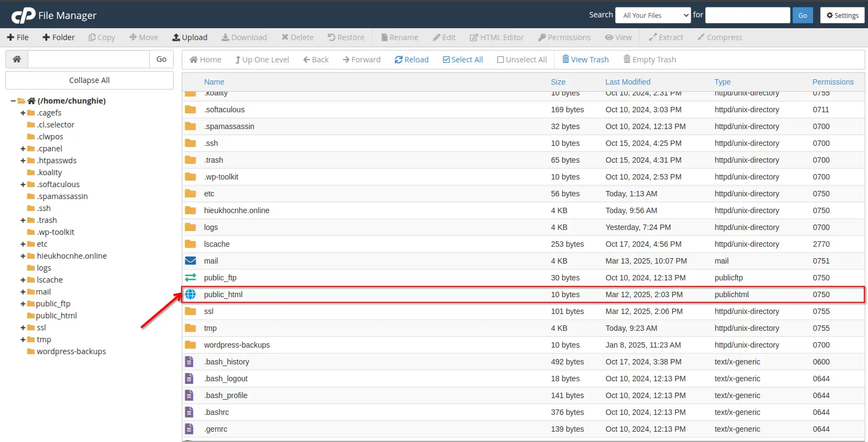Open the All Your Files search dropdown
868x442 pixels.
pyautogui.click(x=653, y=15)
